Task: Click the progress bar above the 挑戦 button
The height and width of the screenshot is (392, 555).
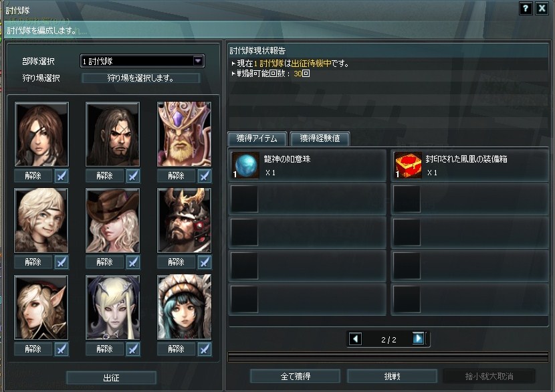Action: click(x=388, y=357)
